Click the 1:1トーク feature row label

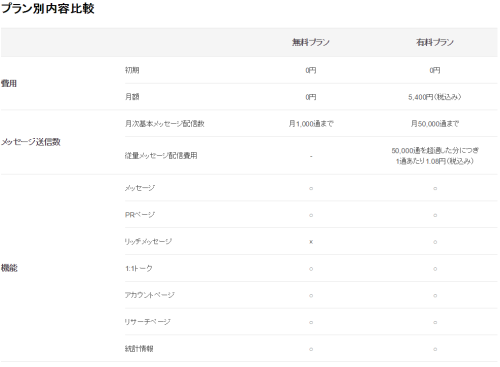coord(139,268)
